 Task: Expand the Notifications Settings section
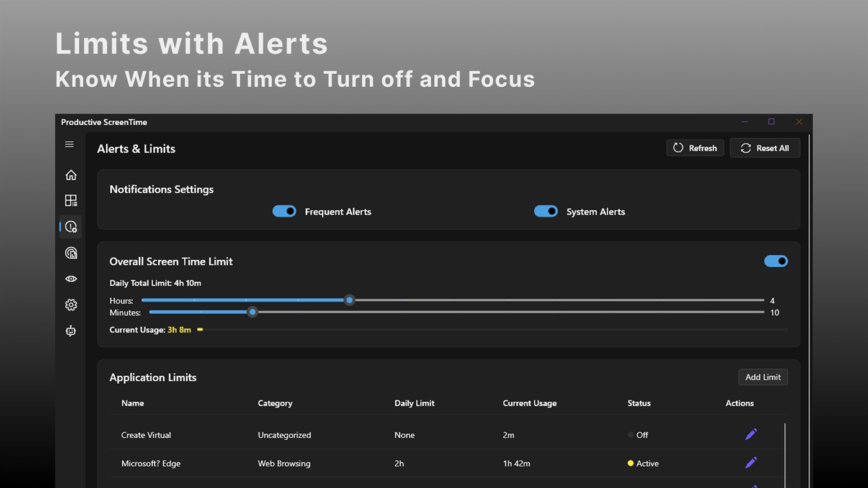coord(161,189)
